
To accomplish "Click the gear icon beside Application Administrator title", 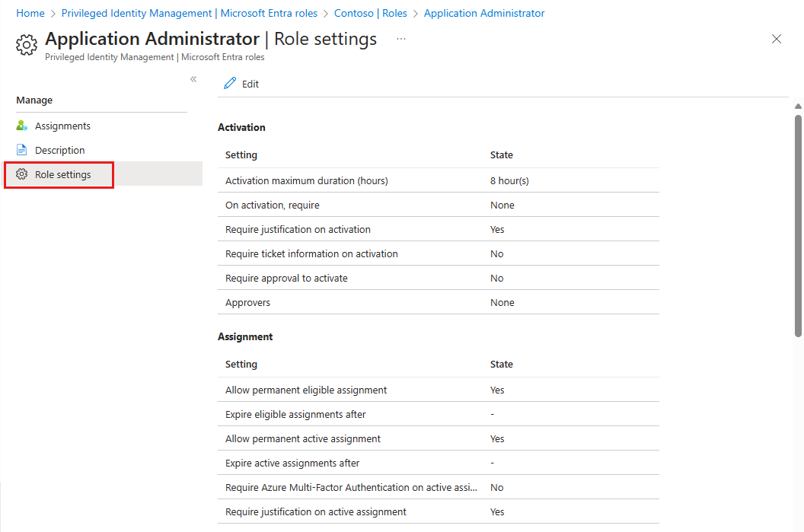I will pos(26,44).
